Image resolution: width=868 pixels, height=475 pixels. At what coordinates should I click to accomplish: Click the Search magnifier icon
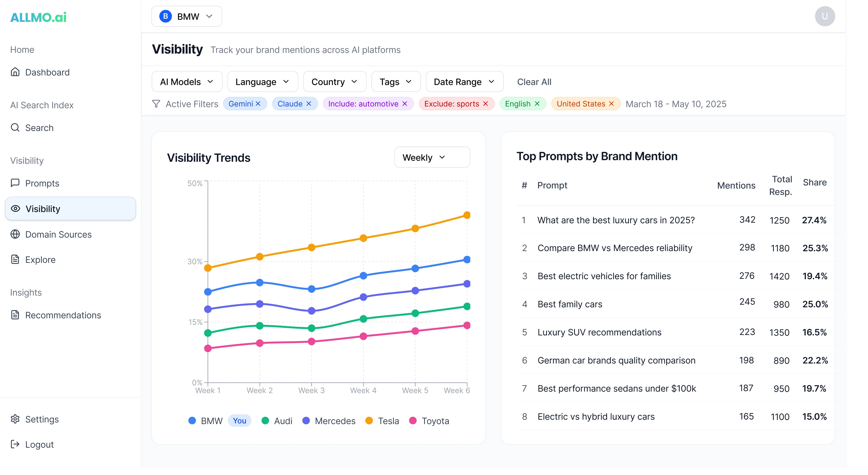[15, 128]
